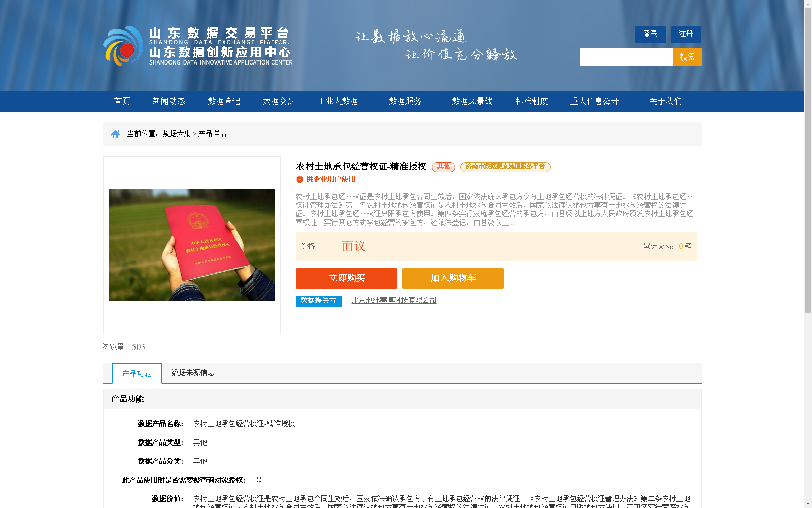Select 数据交易 from nav bar
Screen dimensions: 812x508
tap(279, 101)
